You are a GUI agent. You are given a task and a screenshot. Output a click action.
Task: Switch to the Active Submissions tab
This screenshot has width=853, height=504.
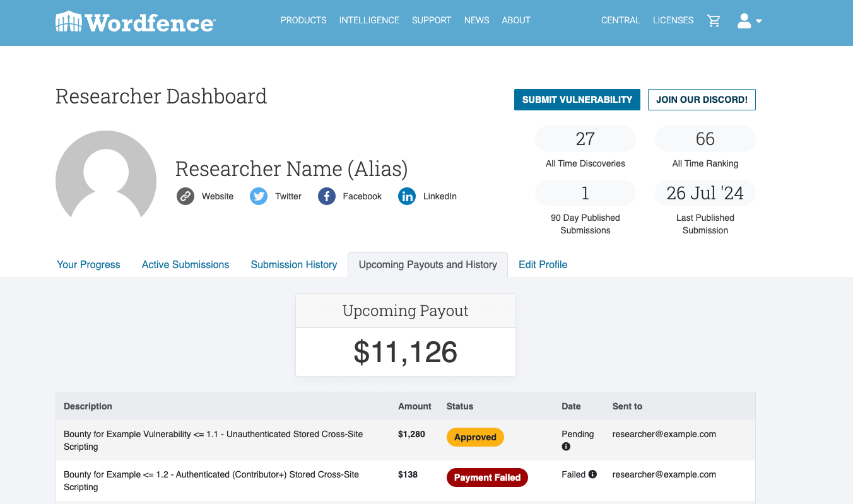[185, 265]
